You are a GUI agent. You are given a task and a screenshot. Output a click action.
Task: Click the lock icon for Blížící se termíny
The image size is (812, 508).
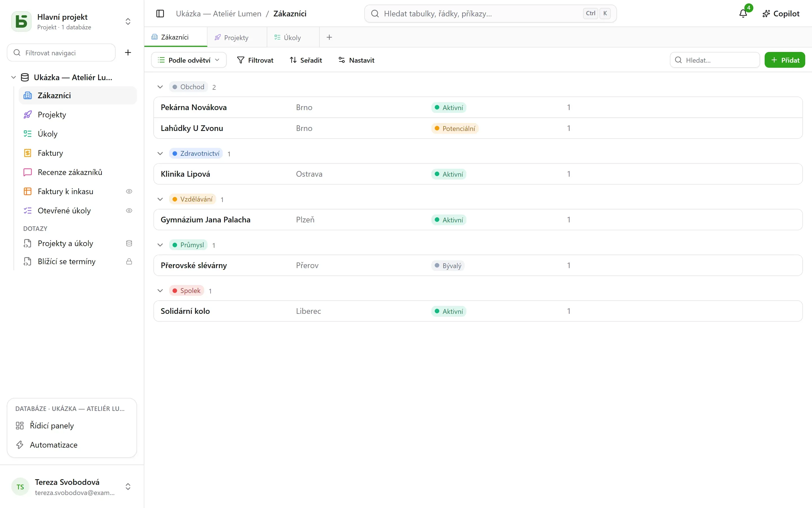click(x=129, y=261)
